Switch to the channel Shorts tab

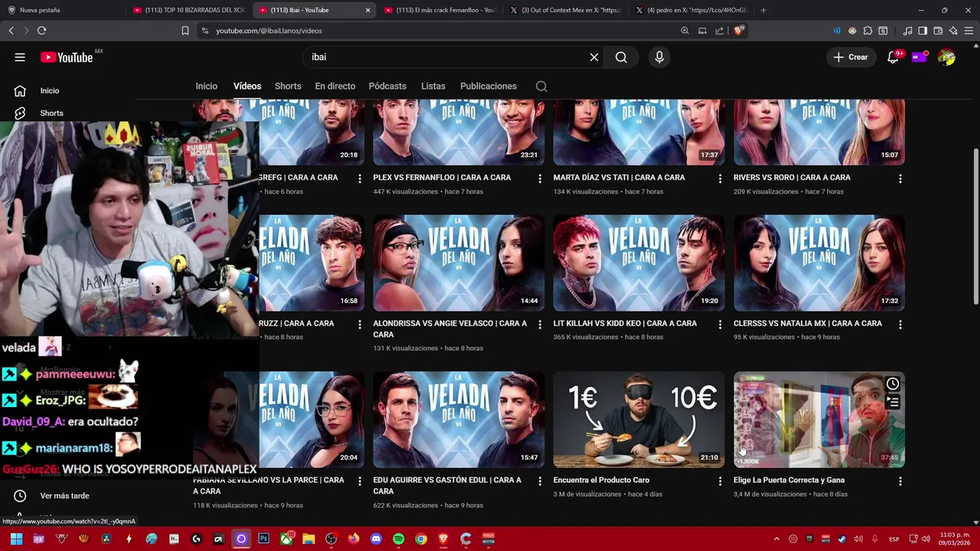tap(288, 86)
